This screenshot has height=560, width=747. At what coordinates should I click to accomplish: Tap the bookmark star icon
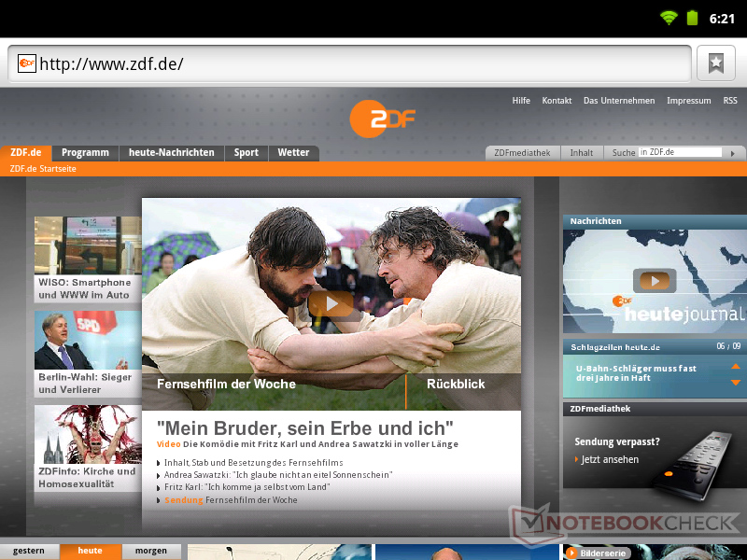(x=715, y=63)
